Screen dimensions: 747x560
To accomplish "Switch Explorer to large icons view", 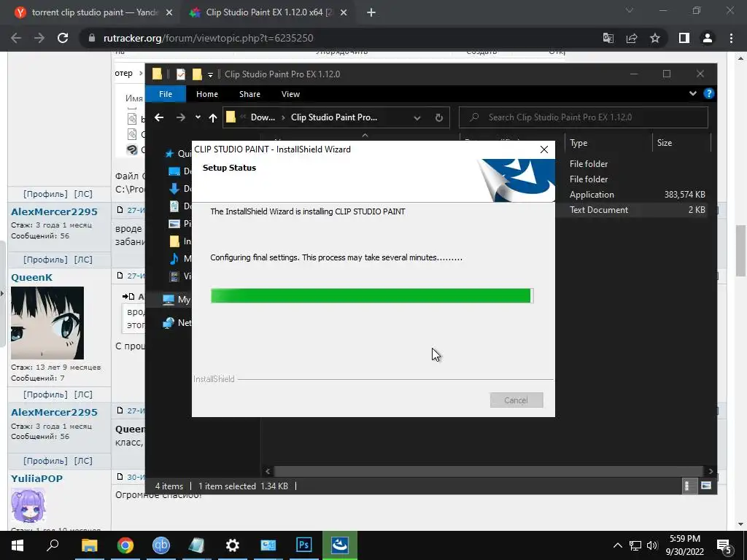I will click(706, 486).
